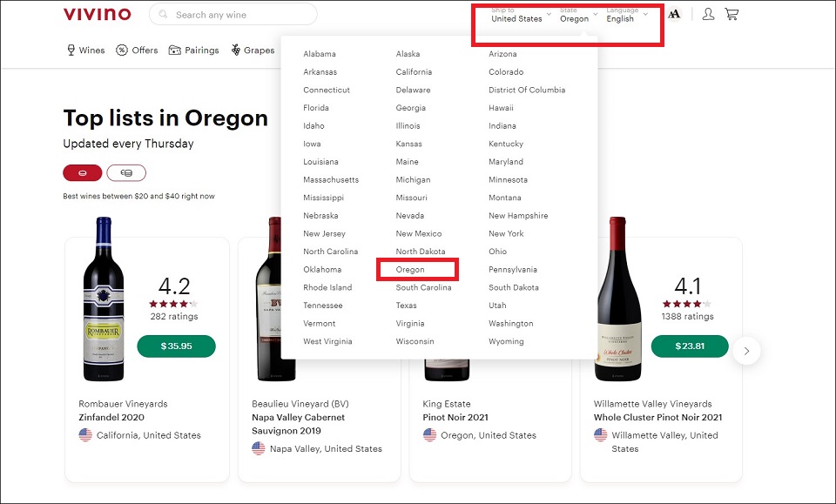Click the Search any wine field
This screenshot has height=504, width=836.
(233, 15)
